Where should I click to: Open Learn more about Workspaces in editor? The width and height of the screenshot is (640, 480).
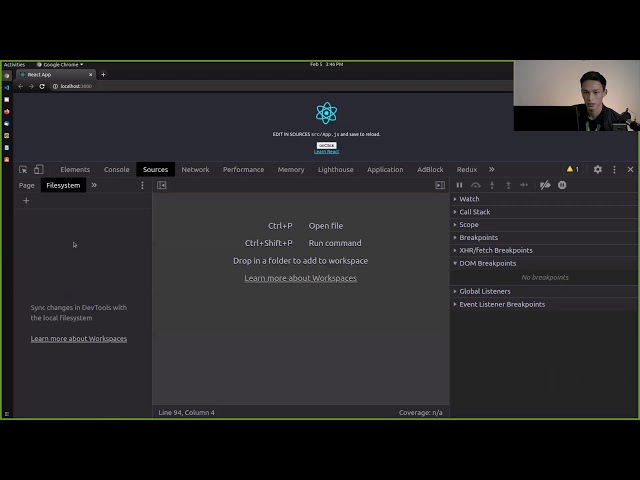(x=300, y=278)
